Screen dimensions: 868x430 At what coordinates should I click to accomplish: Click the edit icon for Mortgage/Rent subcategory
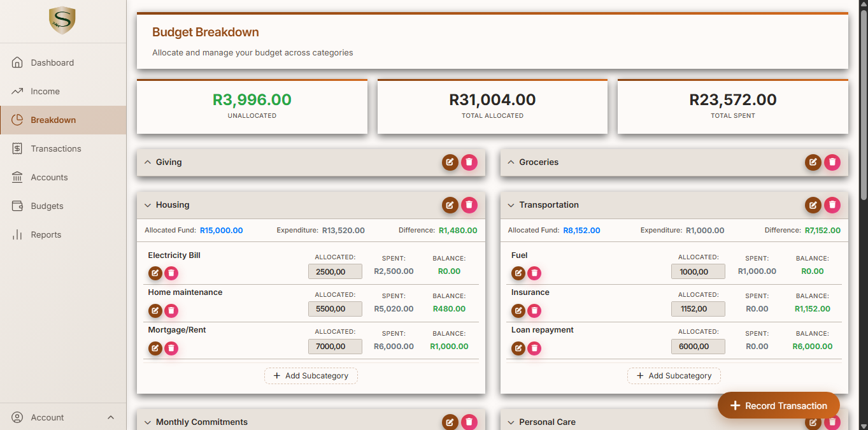coord(155,348)
